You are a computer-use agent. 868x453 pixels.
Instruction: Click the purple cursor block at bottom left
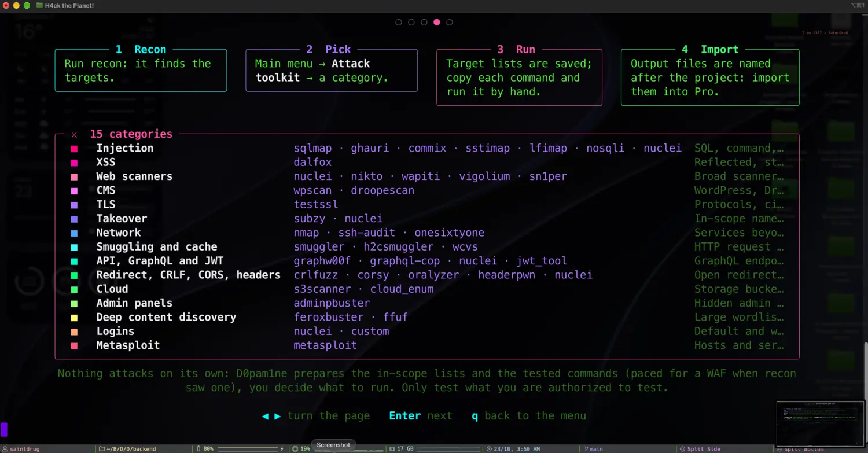4,429
